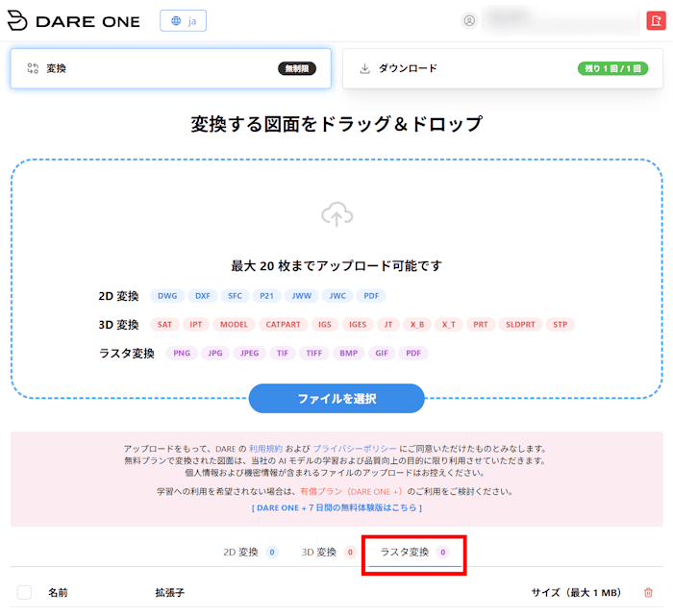
Task: Open the ダウンロード panel
Action: coord(503,68)
